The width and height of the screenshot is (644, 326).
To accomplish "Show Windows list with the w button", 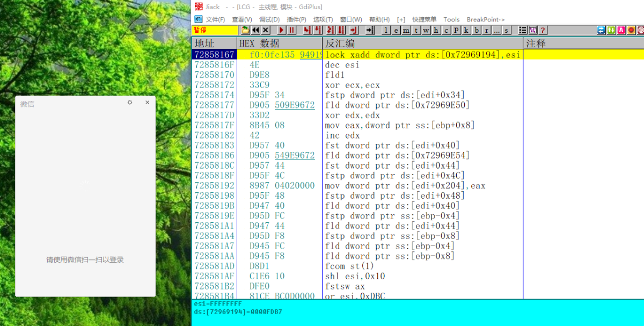I will point(426,30).
